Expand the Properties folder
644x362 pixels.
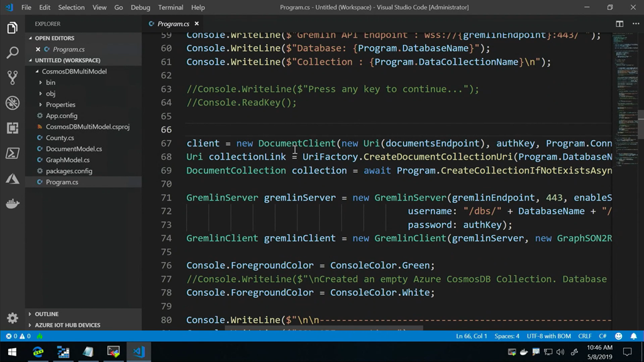[60, 105]
